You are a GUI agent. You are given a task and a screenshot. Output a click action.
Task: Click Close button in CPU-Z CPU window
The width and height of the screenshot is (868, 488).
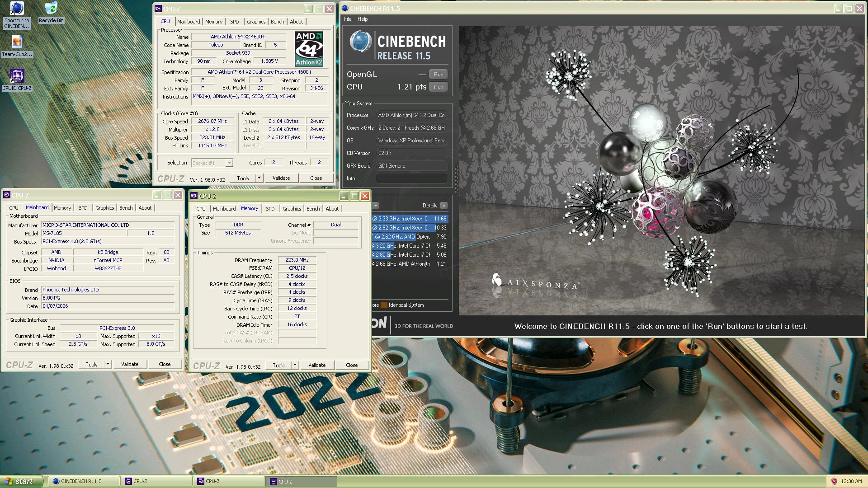316,178
